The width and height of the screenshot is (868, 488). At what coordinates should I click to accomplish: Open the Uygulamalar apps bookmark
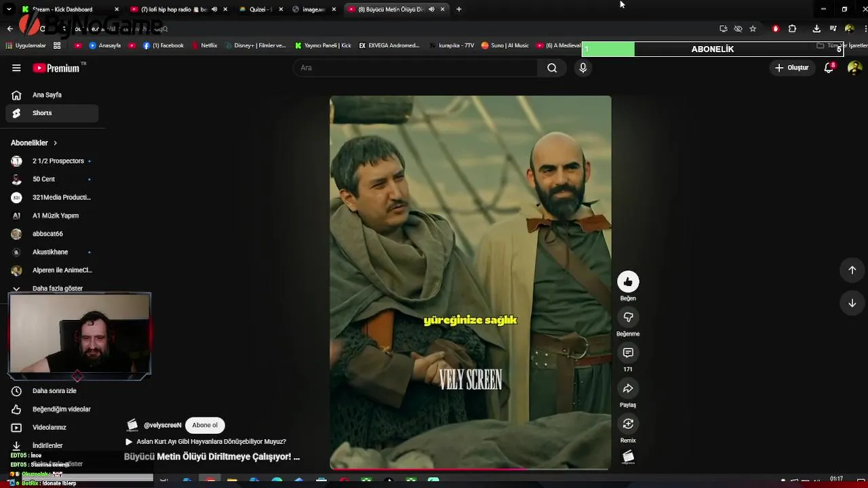26,45
